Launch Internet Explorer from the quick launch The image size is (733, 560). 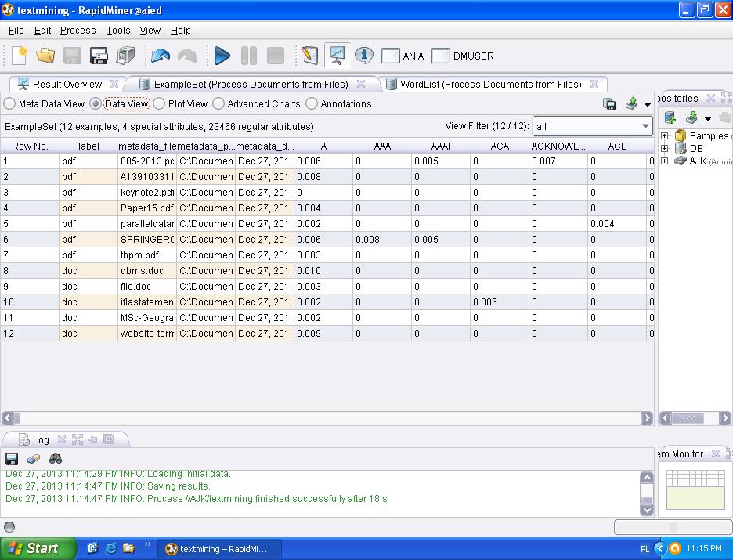(x=110, y=547)
